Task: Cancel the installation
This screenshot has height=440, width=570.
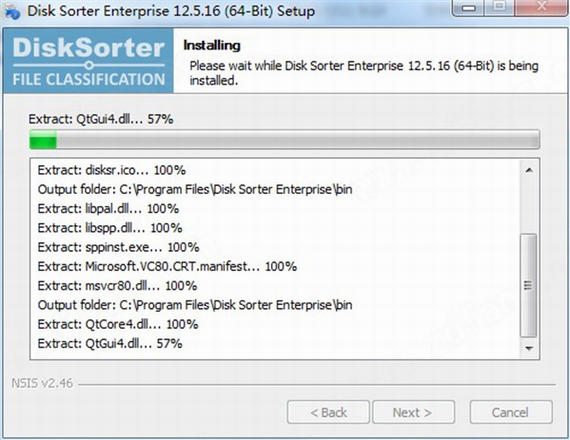Action: tap(511, 412)
